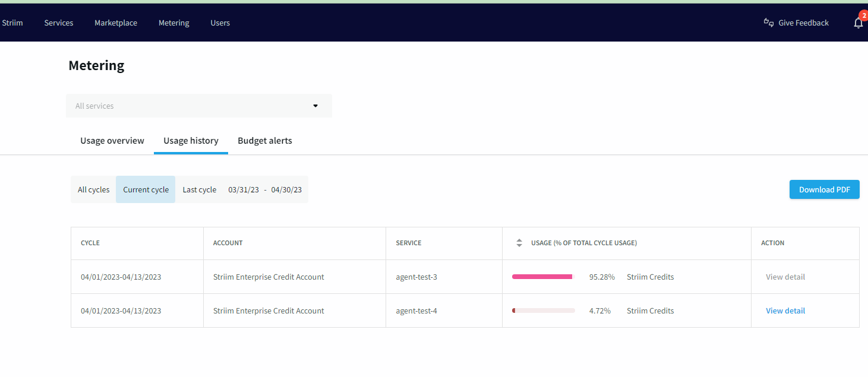This screenshot has width=868, height=377.
Task: Click the SERVICE column header
Action: [409, 243]
